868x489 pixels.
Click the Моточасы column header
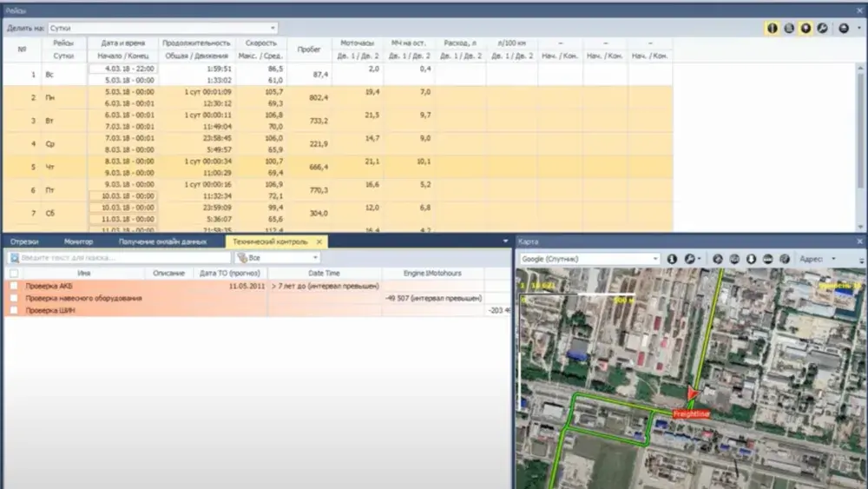(x=357, y=43)
